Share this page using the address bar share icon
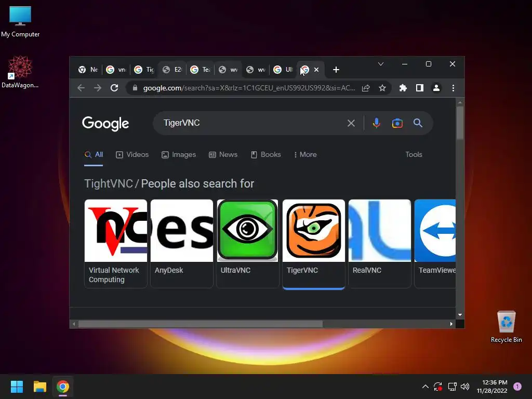 coord(366,88)
